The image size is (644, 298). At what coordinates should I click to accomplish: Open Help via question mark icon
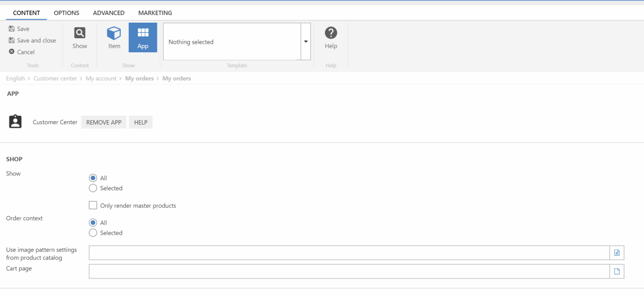(x=331, y=33)
